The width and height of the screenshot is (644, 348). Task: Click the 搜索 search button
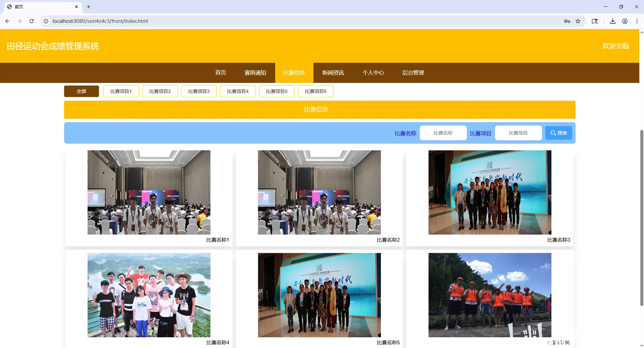(559, 133)
